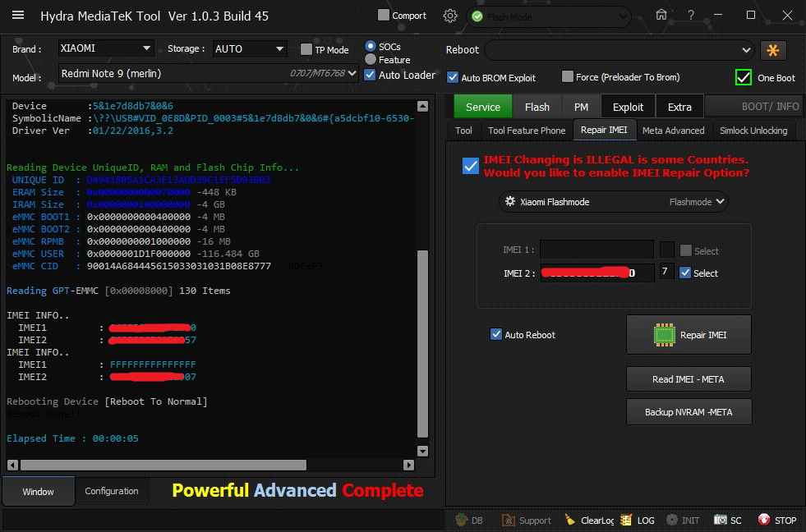Click the home icon in title bar
Screen dimensions: 806x532
tap(661, 16)
